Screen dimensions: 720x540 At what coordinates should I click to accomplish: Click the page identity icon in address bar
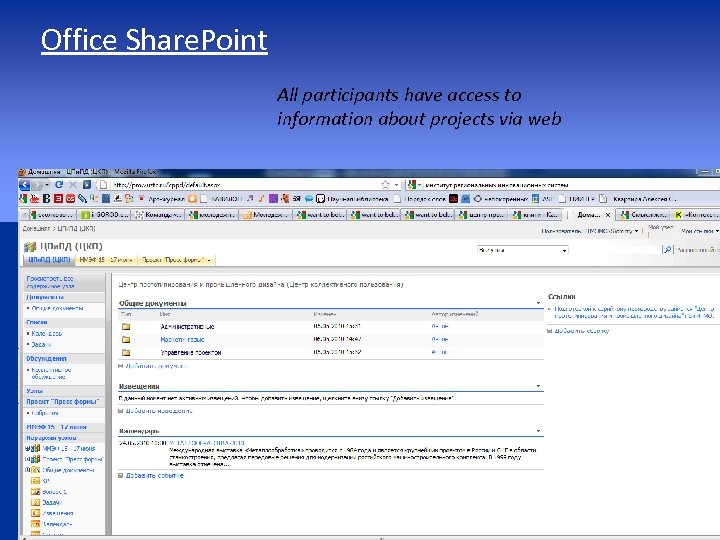tap(104, 185)
